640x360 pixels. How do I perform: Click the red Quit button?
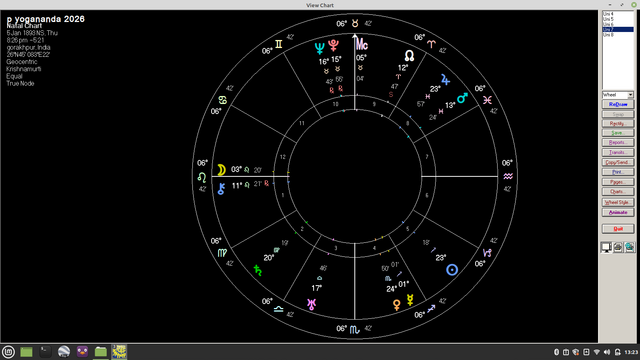618,229
